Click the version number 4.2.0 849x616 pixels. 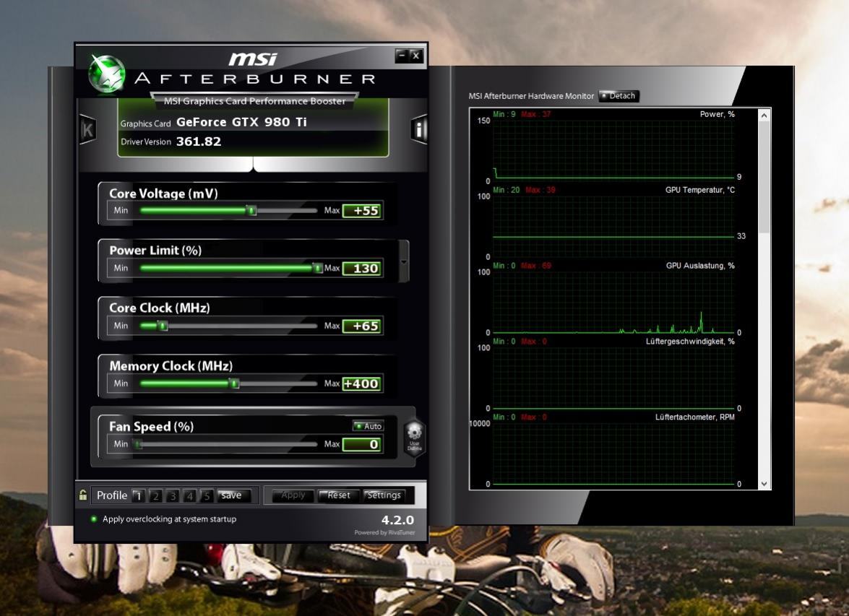point(397,520)
